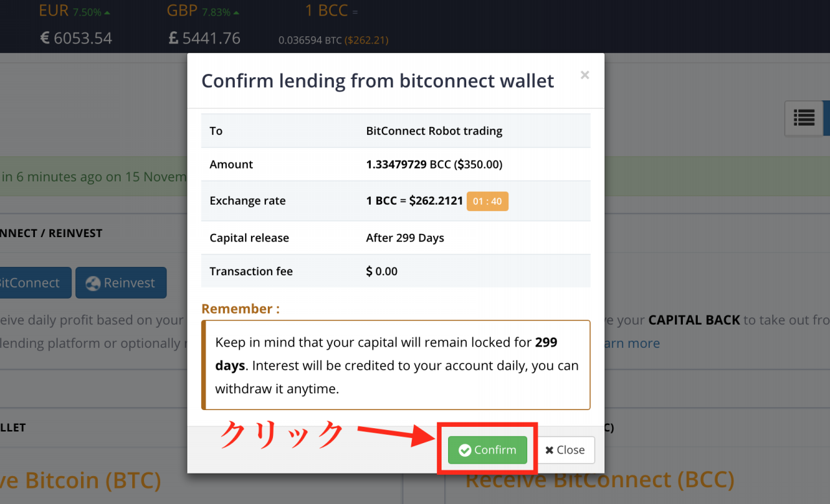Click the Close button in the dialog

click(565, 450)
